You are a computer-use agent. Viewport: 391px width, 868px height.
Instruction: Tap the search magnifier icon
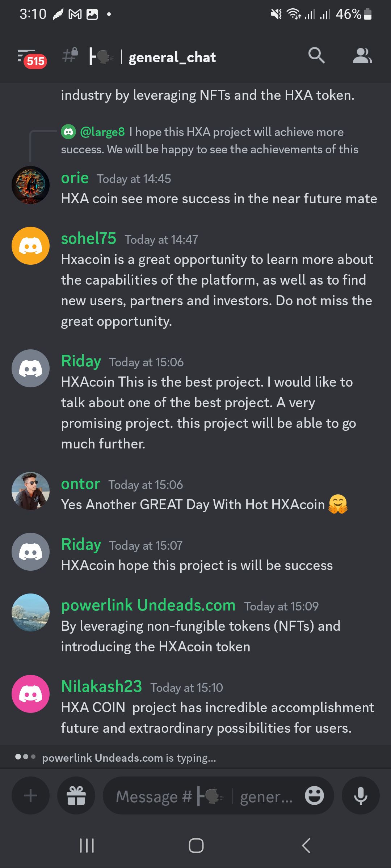(316, 56)
